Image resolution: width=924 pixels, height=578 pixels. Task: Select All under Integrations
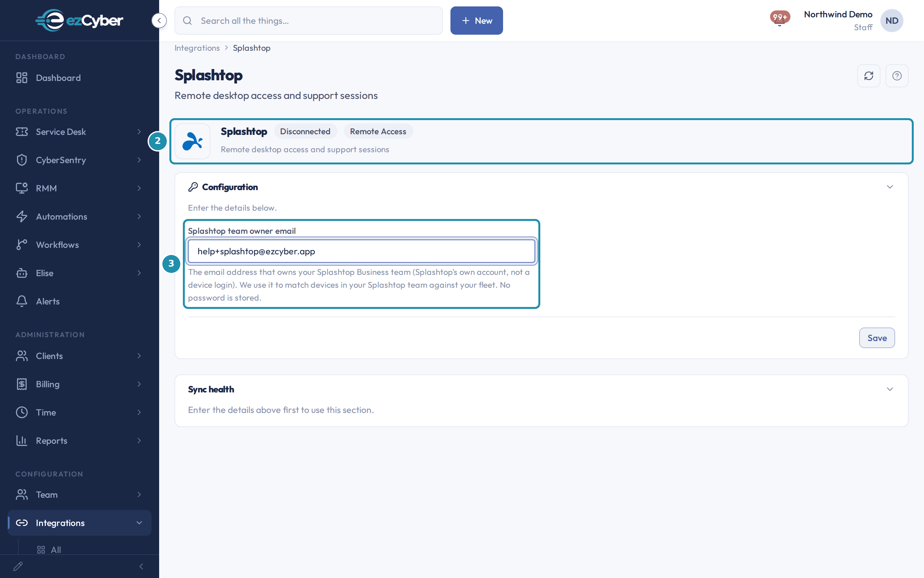point(56,550)
